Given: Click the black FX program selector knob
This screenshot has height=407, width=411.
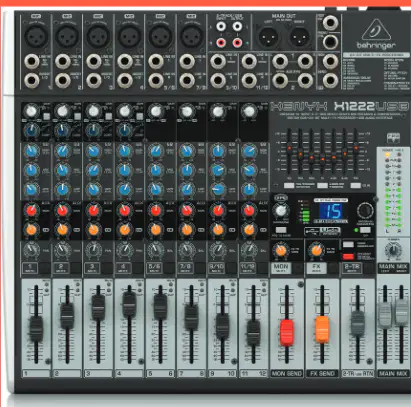Looking at the screenshot, I should click(x=365, y=211).
